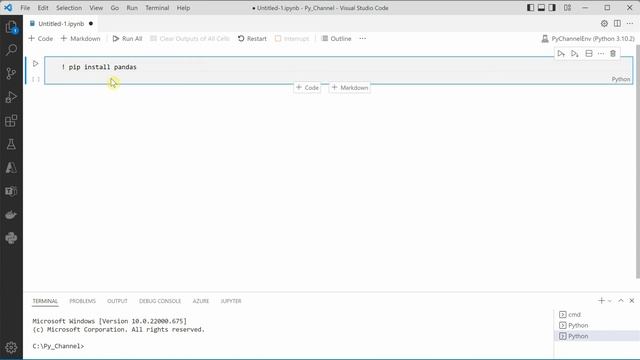This screenshot has height=360, width=640.
Task: Create a new terminal with plus icon
Action: point(601,301)
